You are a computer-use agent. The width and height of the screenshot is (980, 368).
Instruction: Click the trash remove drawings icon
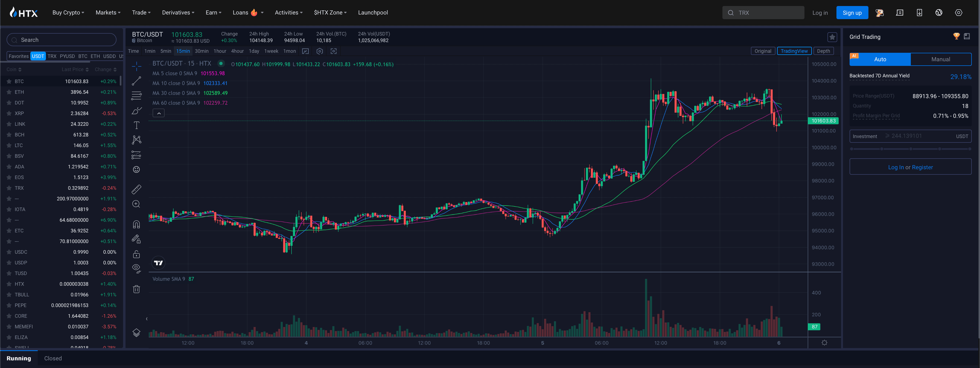(x=136, y=289)
